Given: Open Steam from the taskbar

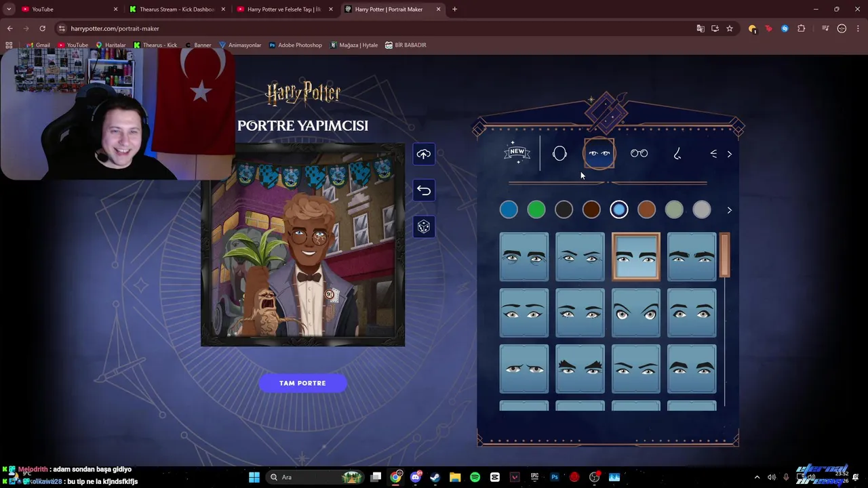Looking at the screenshot, I should [x=435, y=477].
